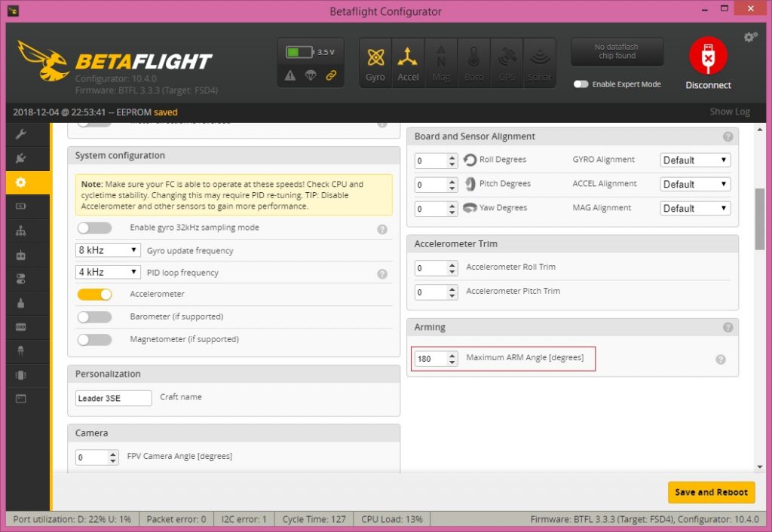Open the CLI terminal tab in sidebar

coord(20,399)
